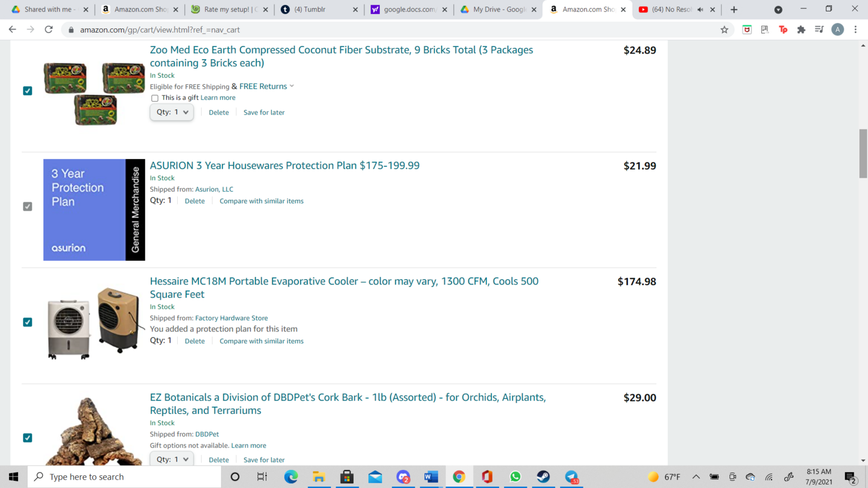Click the Chrome address bar URL
This screenshot has height=488, width=868.
point(160,30)
